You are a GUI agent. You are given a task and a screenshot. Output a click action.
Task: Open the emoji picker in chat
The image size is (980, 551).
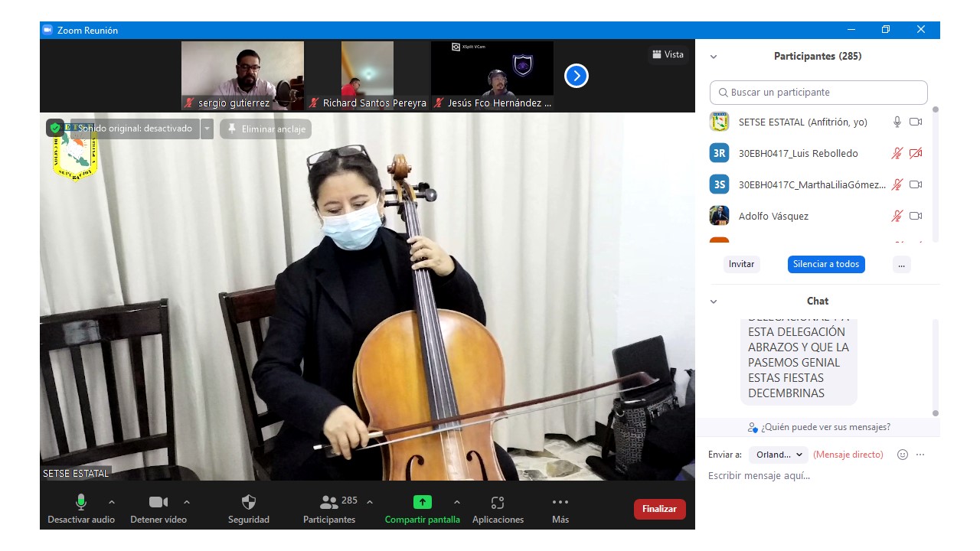[x=902, y=455]
